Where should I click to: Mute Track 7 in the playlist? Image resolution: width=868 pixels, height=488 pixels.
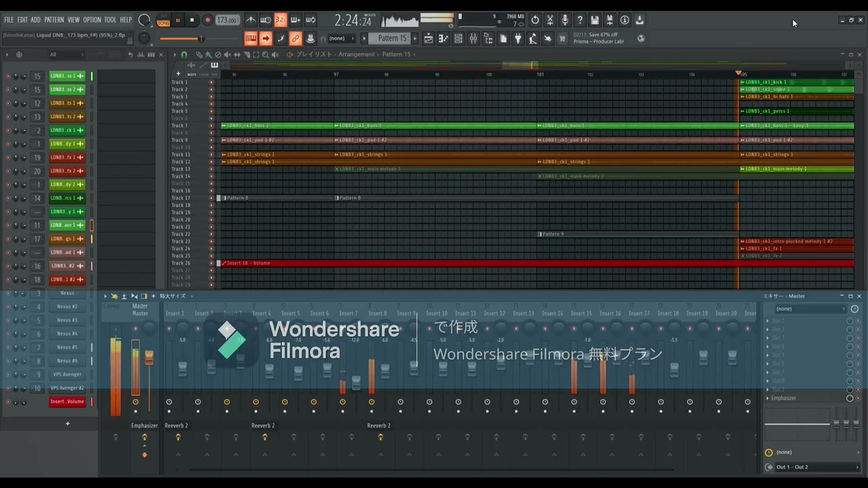[x=211, y=125]
